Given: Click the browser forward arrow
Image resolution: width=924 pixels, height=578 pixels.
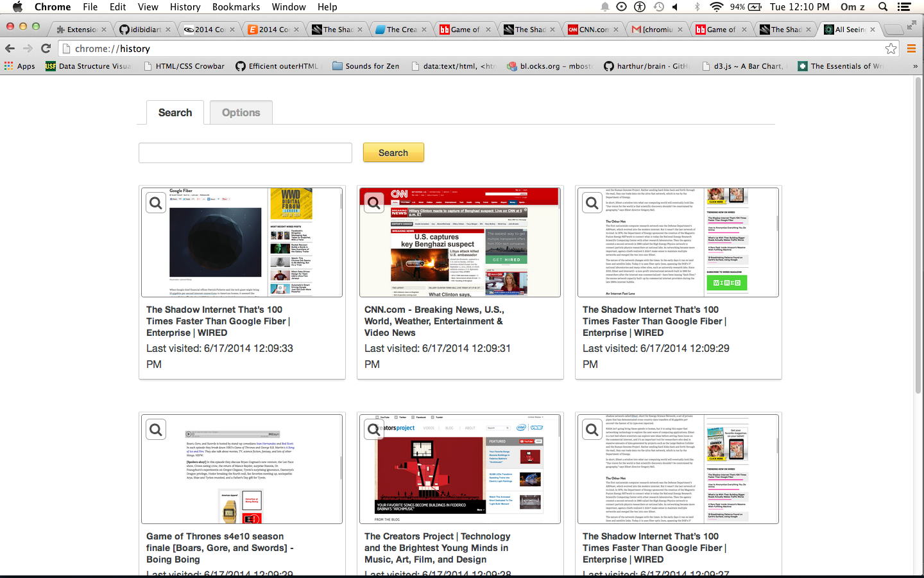Looking at the screenshot, I should pos(28,48).
